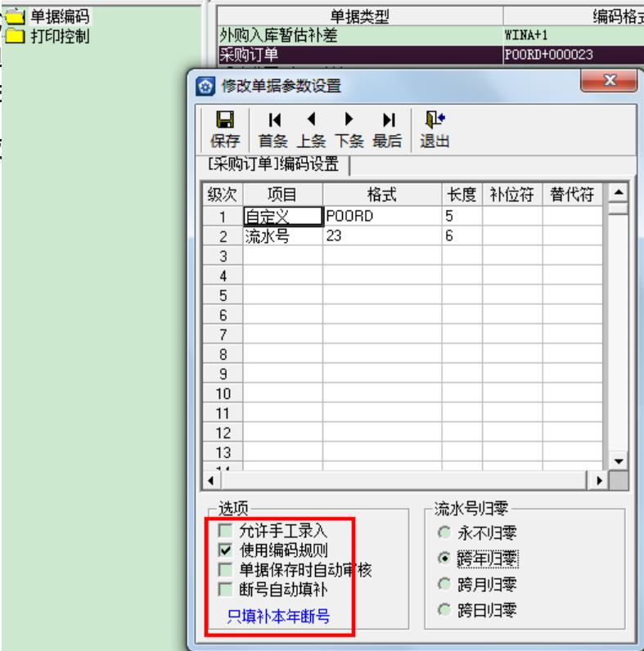Image resolution: width=644 pixels, height=651 pixels.
Task: Close the 修改单据参数设置 dialog
Action: coord(609,79)
